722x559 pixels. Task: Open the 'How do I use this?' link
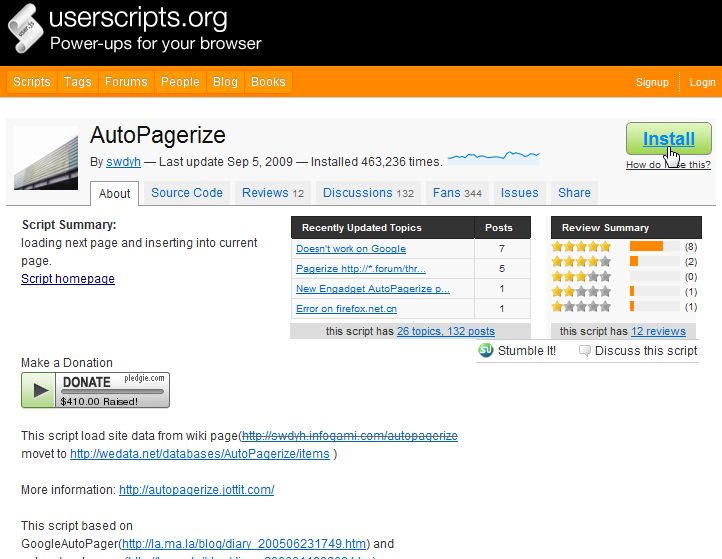pyautogui.click(x=668, y=165)
